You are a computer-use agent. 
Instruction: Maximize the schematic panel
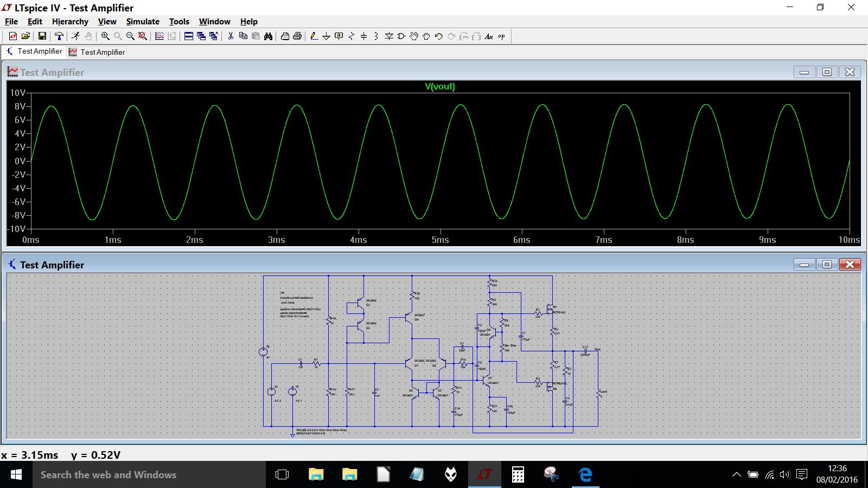click(x=827, y=265)
